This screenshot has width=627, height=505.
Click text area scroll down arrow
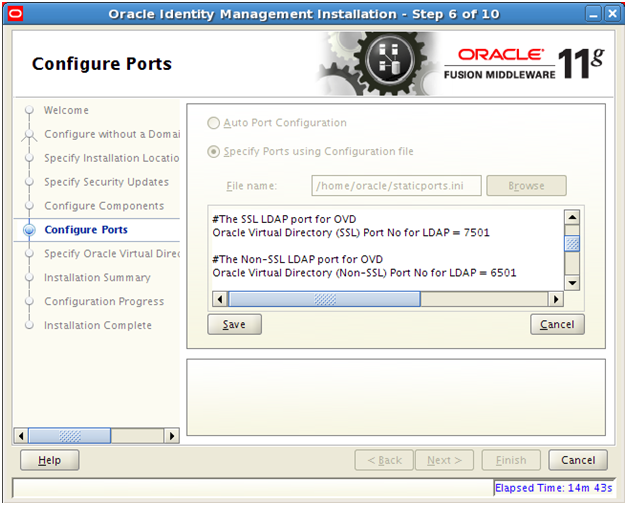pos(572,283)
